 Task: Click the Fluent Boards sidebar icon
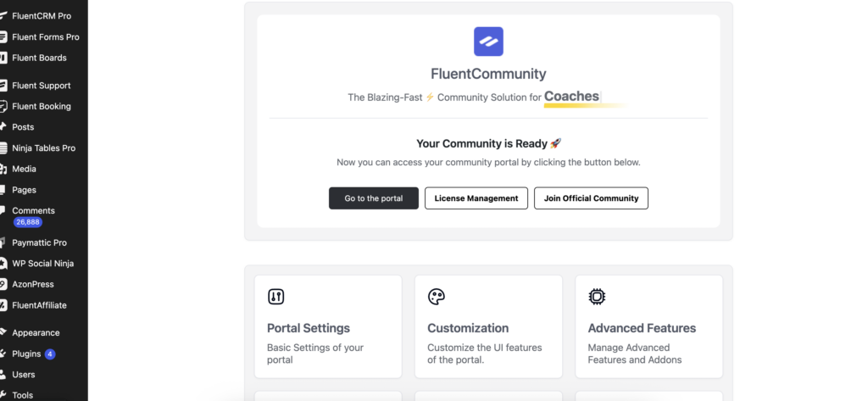click(3, 58)
